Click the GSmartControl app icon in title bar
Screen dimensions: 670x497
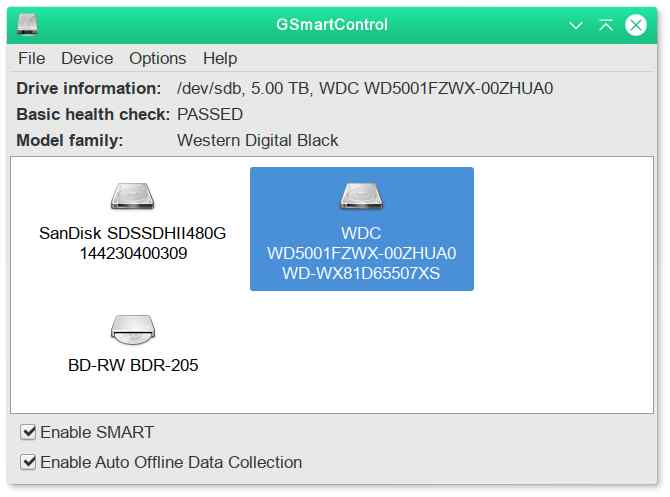coord(28,24)
